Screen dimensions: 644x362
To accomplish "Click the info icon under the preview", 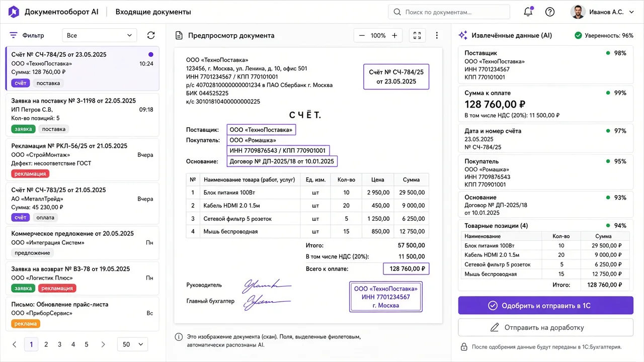I will [179, 337].
